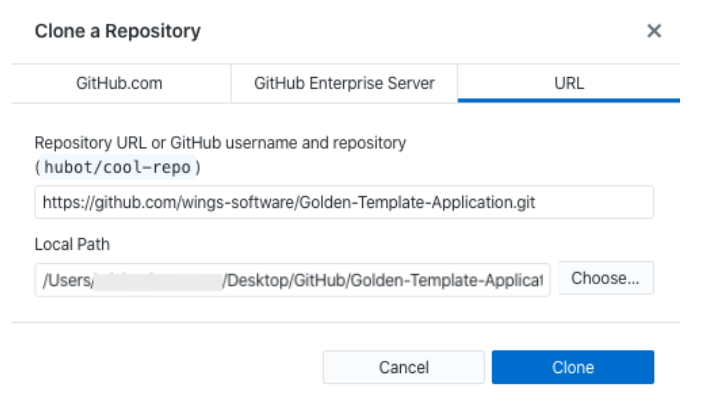Cancel the clone dialog

point(403,367)
